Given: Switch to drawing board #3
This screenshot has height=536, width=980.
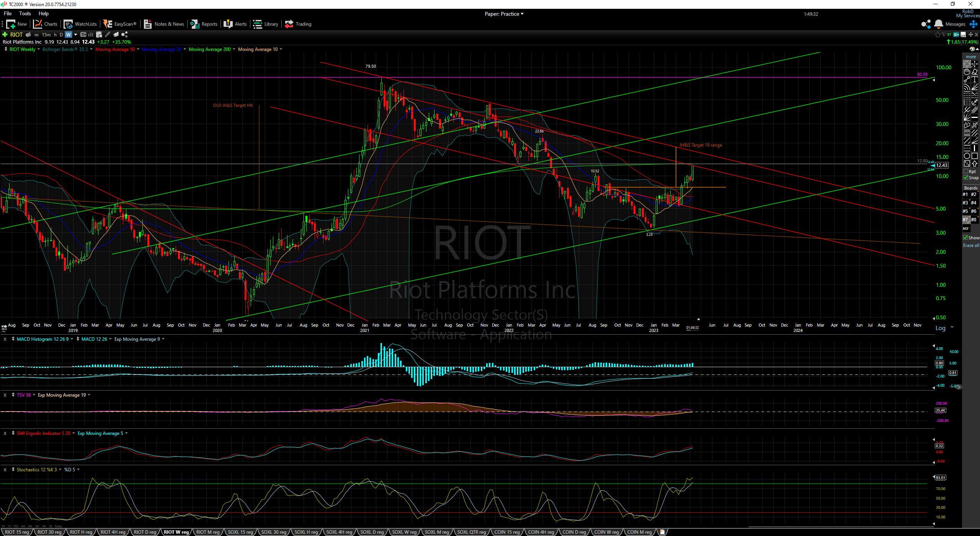Looking at the screenshot, I should point(965,203).
